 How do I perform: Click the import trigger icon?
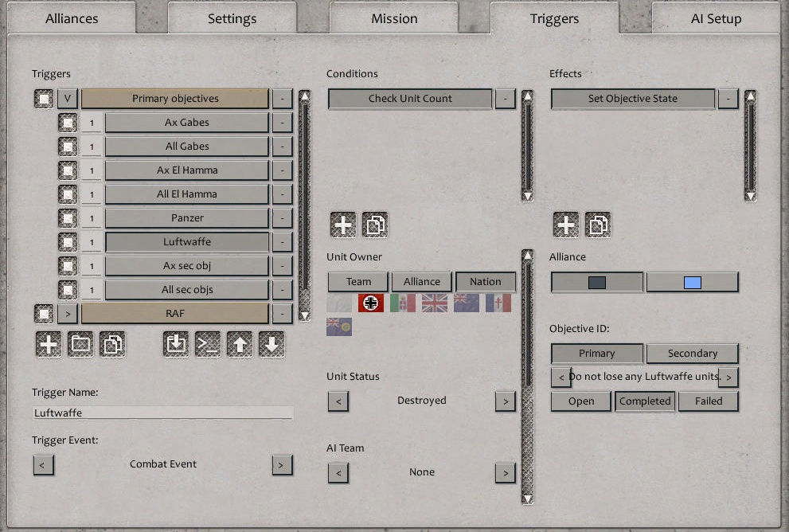176,344
